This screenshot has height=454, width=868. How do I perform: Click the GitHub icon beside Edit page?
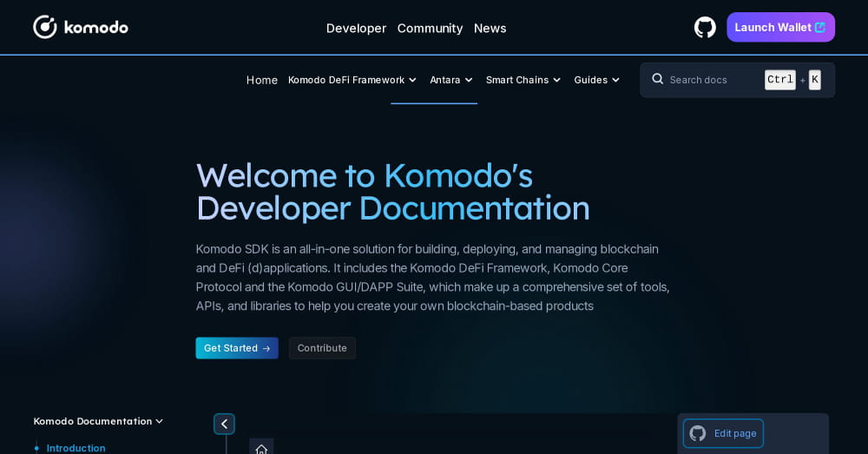[x=698, y=433]
